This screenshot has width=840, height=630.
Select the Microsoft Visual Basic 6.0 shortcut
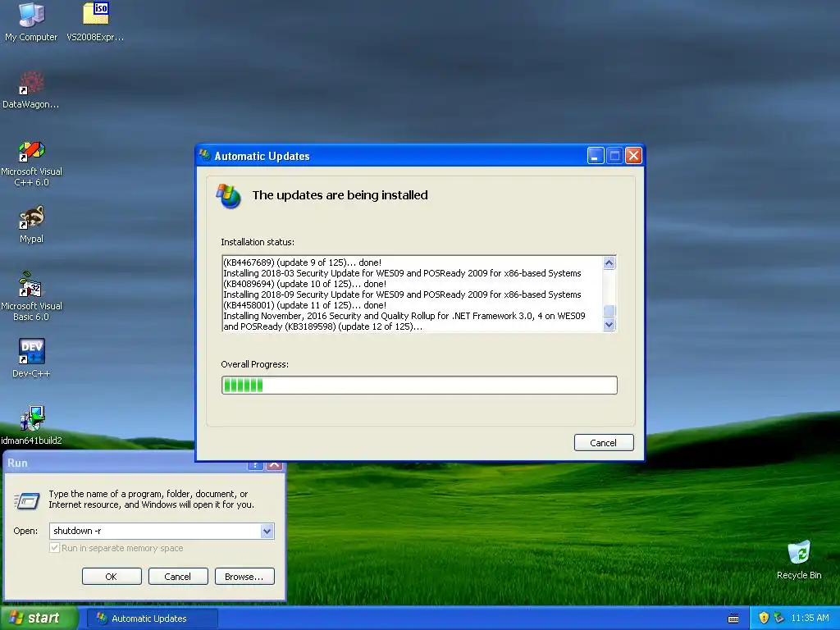(x=31, y=296)
